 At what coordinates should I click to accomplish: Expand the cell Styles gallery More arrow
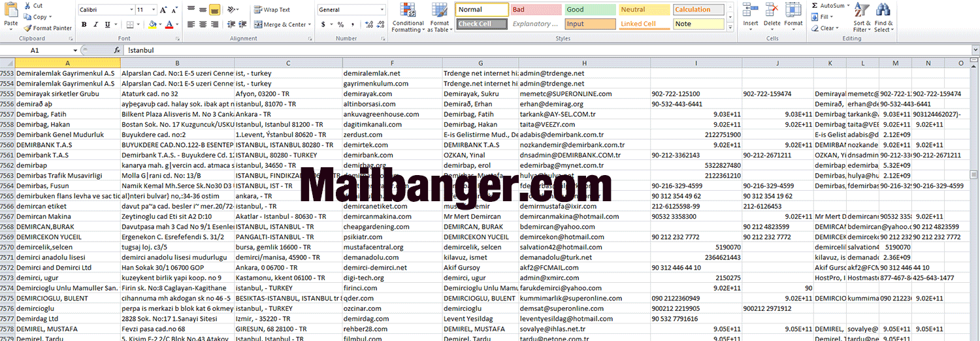(x=730, y=29)
